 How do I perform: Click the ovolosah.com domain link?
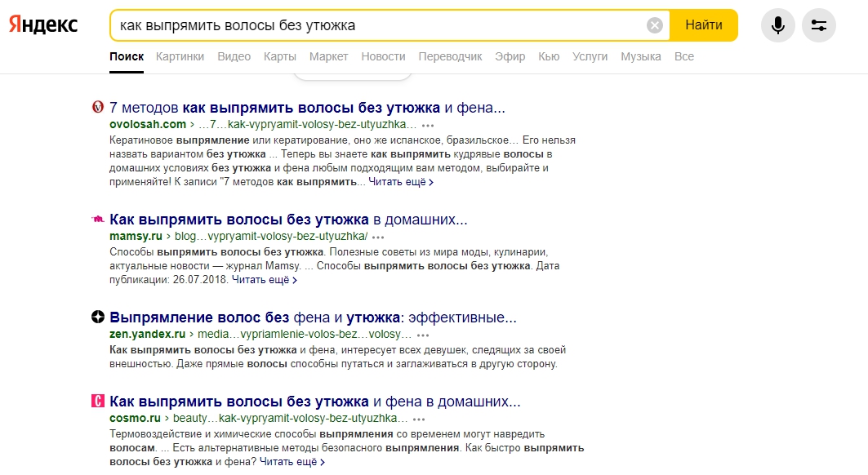148,124
